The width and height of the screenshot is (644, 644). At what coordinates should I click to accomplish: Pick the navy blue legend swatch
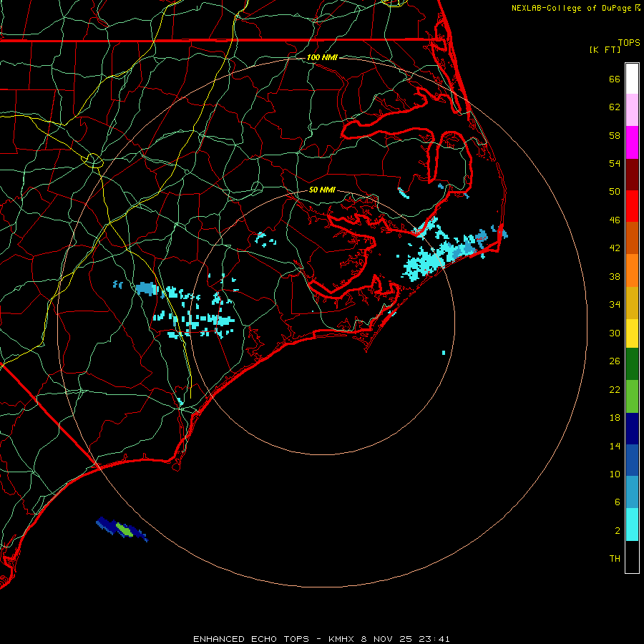632,429
